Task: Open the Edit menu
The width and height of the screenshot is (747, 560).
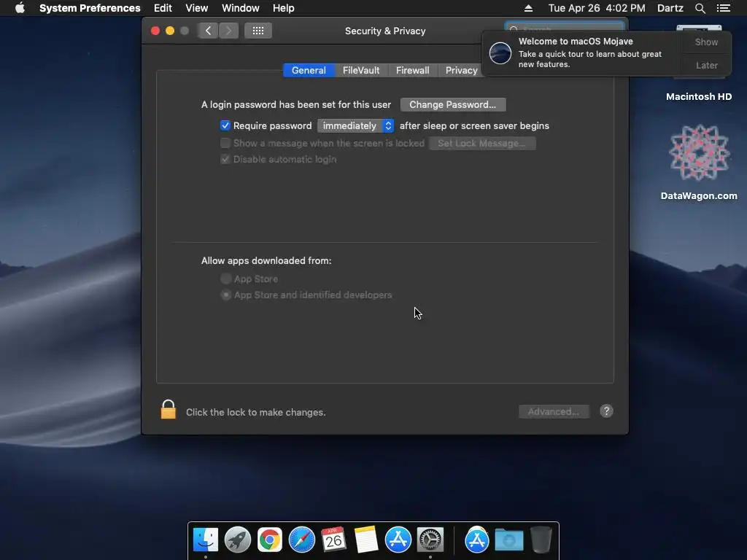Action: click(x=163, y=8)
